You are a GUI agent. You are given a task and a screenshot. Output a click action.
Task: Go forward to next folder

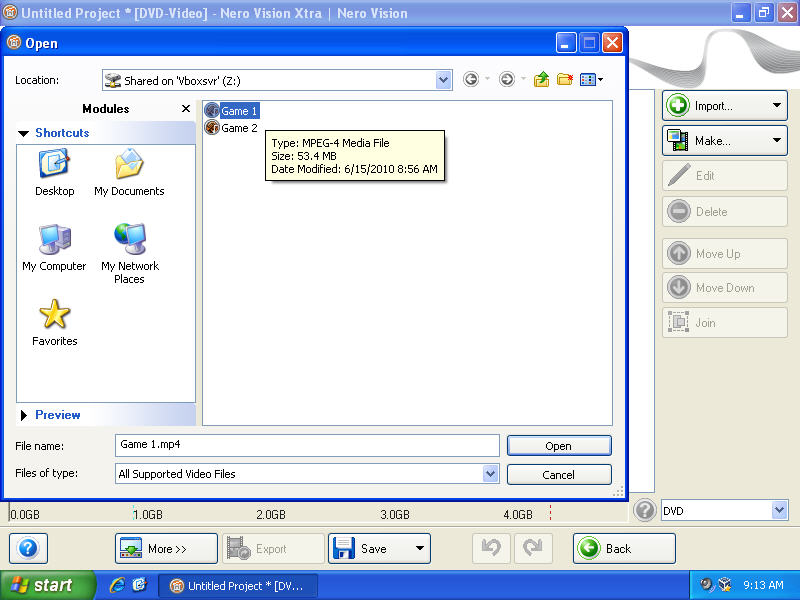507,80
